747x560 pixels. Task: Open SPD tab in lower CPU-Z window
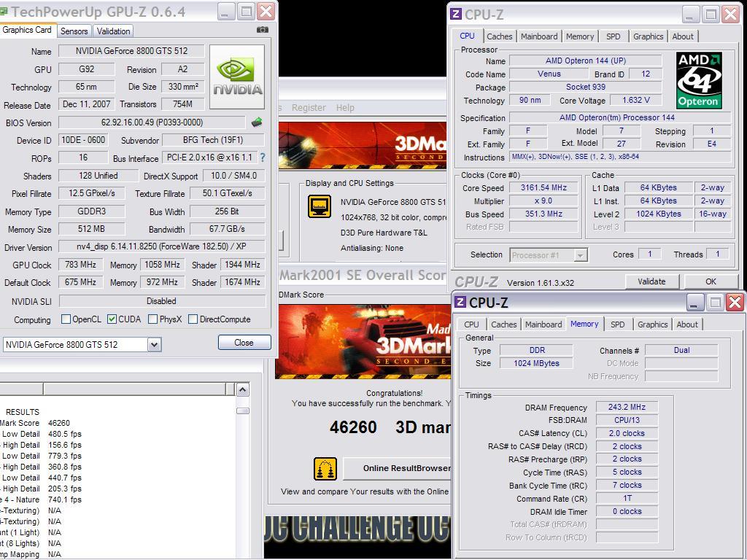coord(617,324)
